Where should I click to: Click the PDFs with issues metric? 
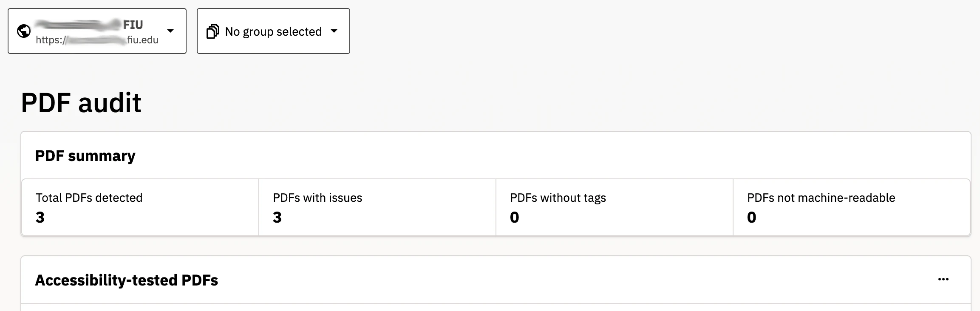[376, 207]
